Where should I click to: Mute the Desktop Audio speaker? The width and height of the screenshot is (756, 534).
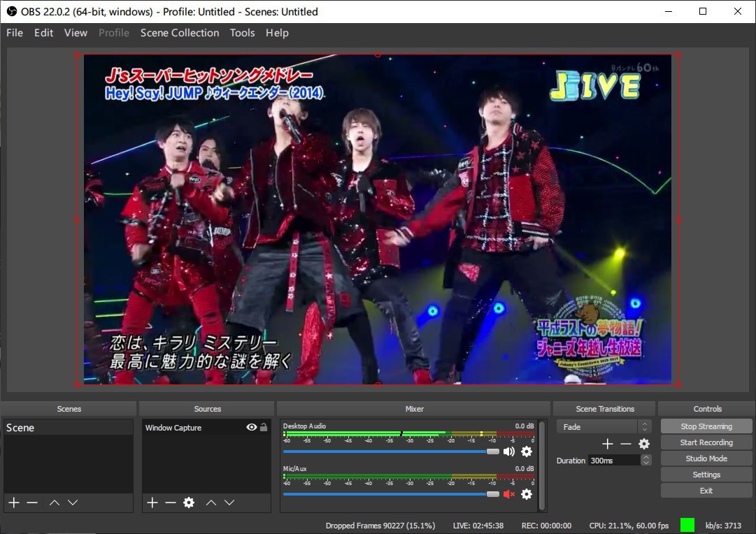(x=508, y=452)
